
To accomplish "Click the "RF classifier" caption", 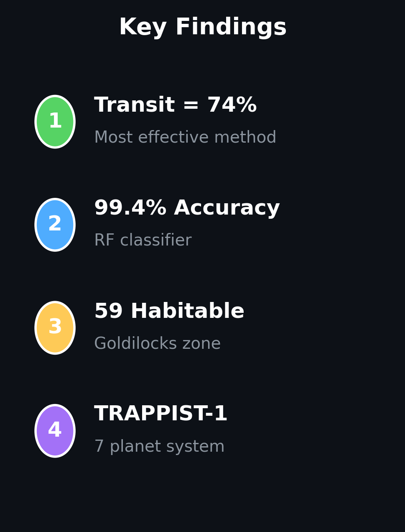I will (x=143, y=240).
